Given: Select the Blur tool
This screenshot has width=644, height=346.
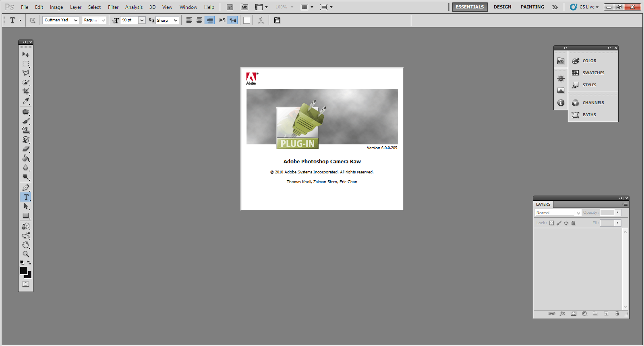Looking at the screenshot, I should pyautogui.click(x=26, y=167).
